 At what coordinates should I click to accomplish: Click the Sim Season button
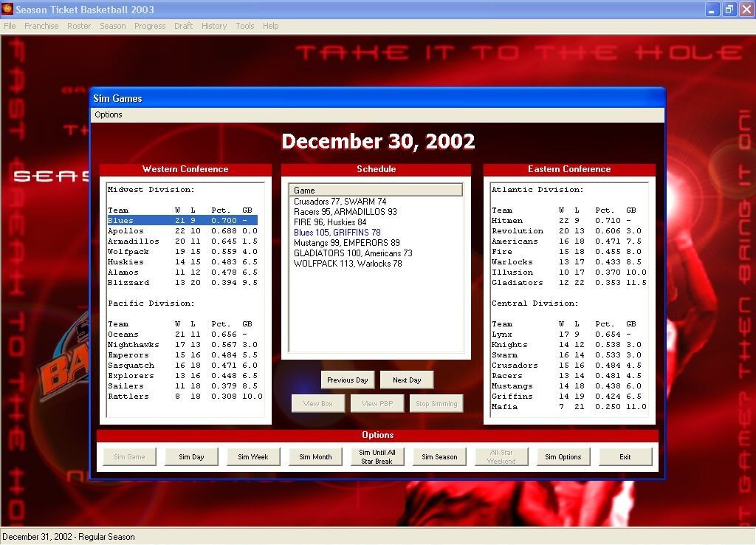point(439,456)
